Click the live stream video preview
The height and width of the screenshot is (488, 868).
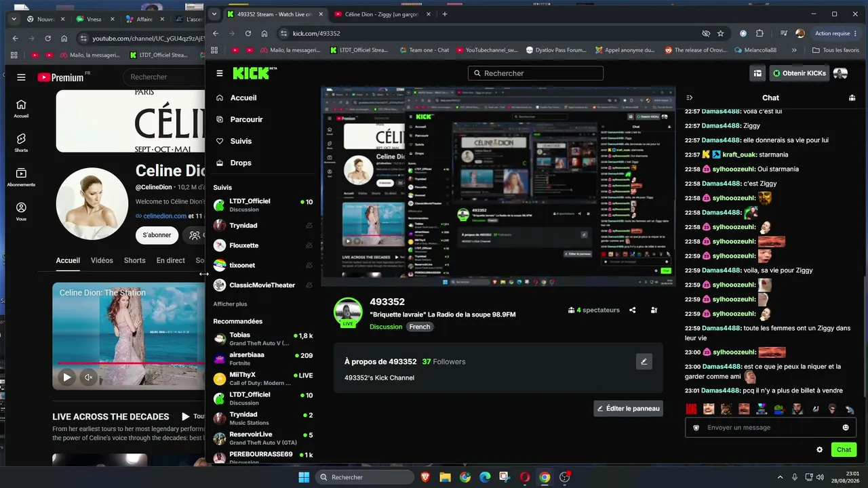pyautogui.click(x=498, y=187)
